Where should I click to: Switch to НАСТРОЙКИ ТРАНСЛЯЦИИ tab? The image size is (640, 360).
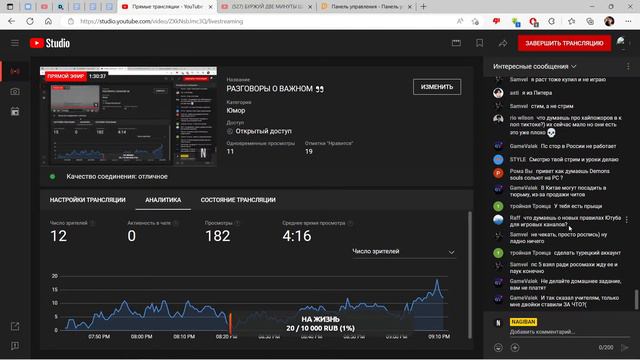[87, 200]
